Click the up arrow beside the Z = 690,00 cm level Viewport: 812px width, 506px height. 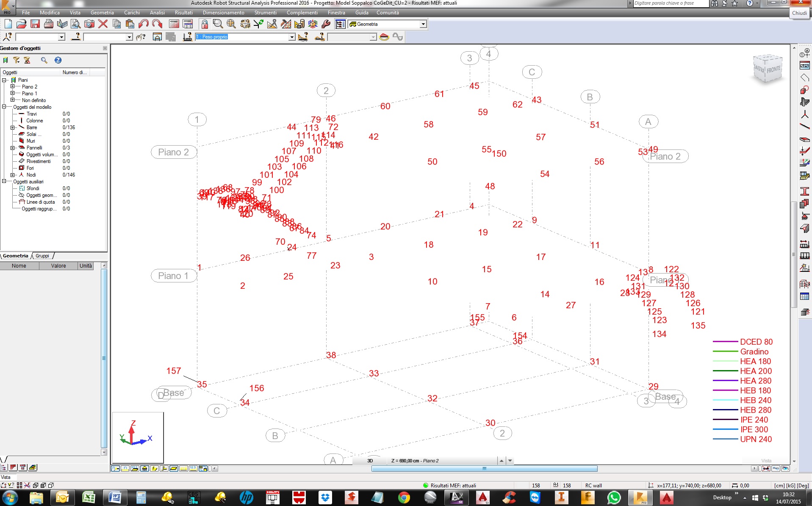[x=502, y=461]
